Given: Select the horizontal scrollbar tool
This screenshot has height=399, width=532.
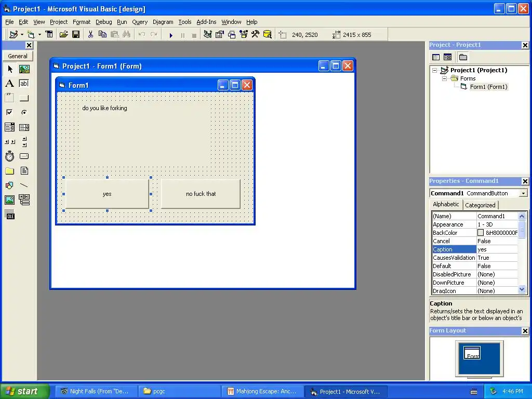Looking at the screenshot, I should [x=10, y=142].
